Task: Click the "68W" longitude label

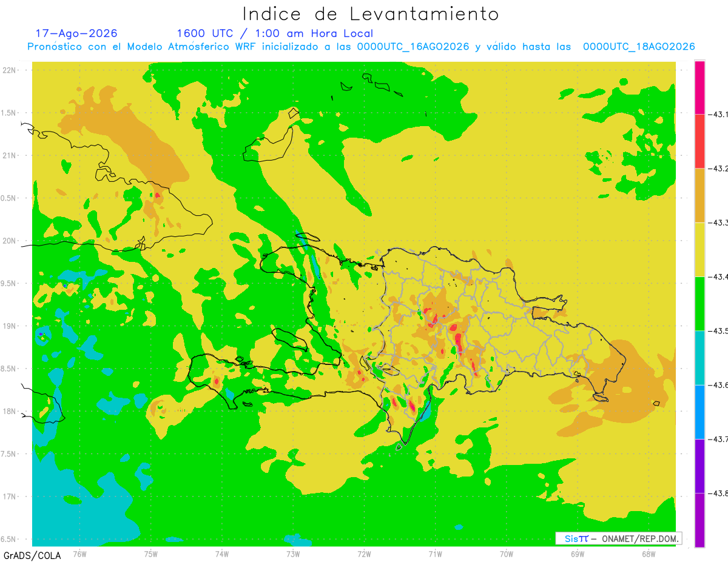Action: point(649,554)
